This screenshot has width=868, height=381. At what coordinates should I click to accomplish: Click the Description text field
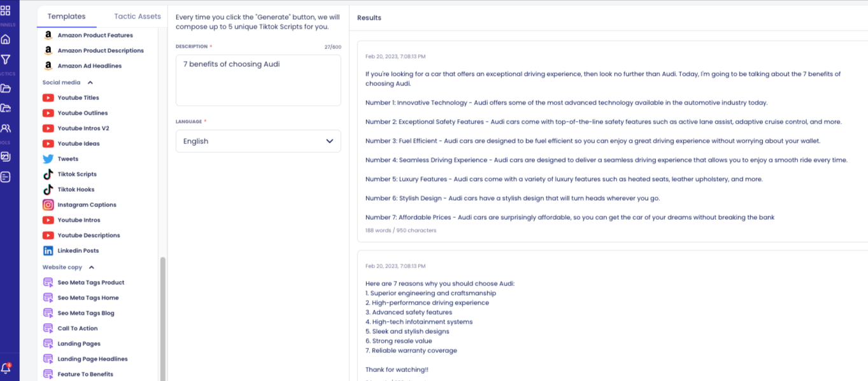click(x=258, y=80)
